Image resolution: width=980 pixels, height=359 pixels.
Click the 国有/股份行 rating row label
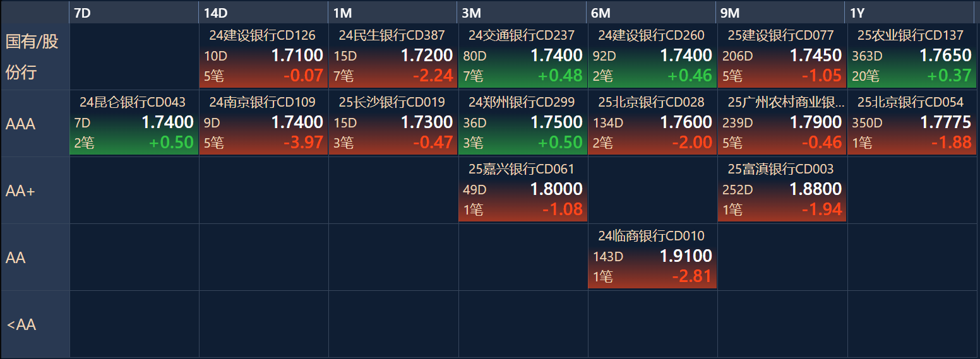point(35,57)
